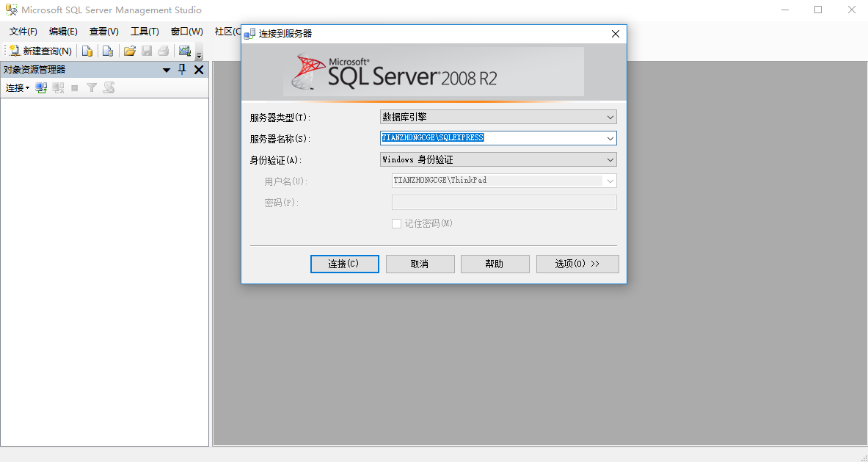Click the script refresh icon in Object Explorer
Image resolution: width=868 pixels, height=462 pixels.
click(x=109, y=87)
